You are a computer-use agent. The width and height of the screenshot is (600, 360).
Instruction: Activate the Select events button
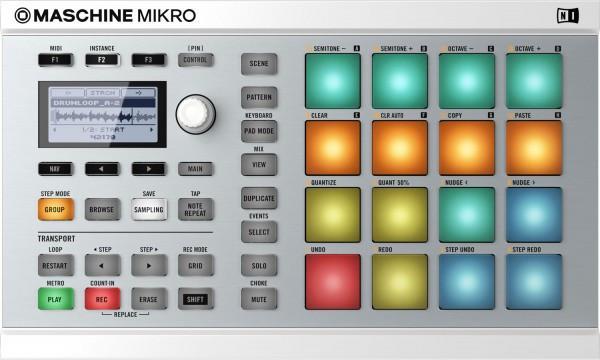coord(259,232)
